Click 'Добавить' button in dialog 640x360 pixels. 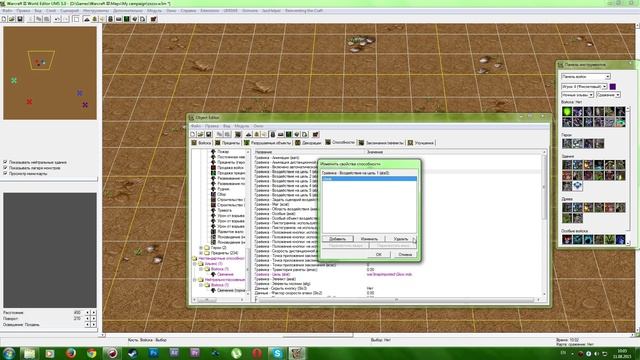[338, 239]
